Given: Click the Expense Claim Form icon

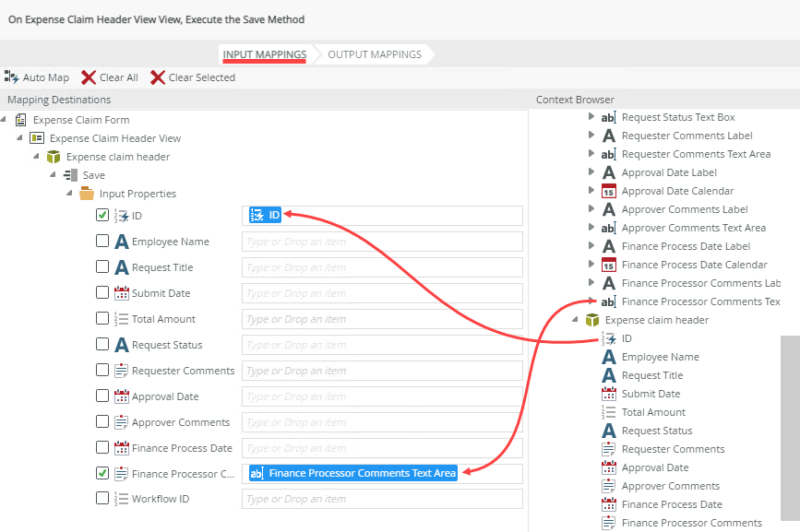Looking at the screenshot, I should [x=21, y=120].
